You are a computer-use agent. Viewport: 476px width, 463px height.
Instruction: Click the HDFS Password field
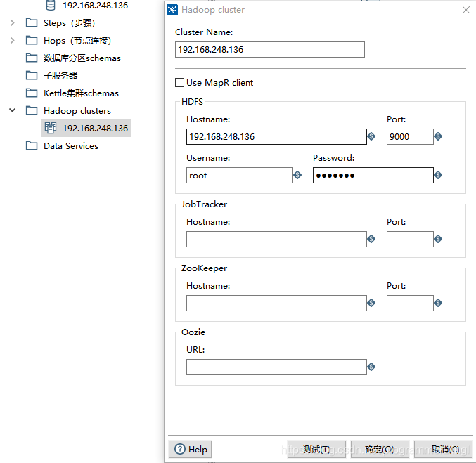tap(373, 175)
